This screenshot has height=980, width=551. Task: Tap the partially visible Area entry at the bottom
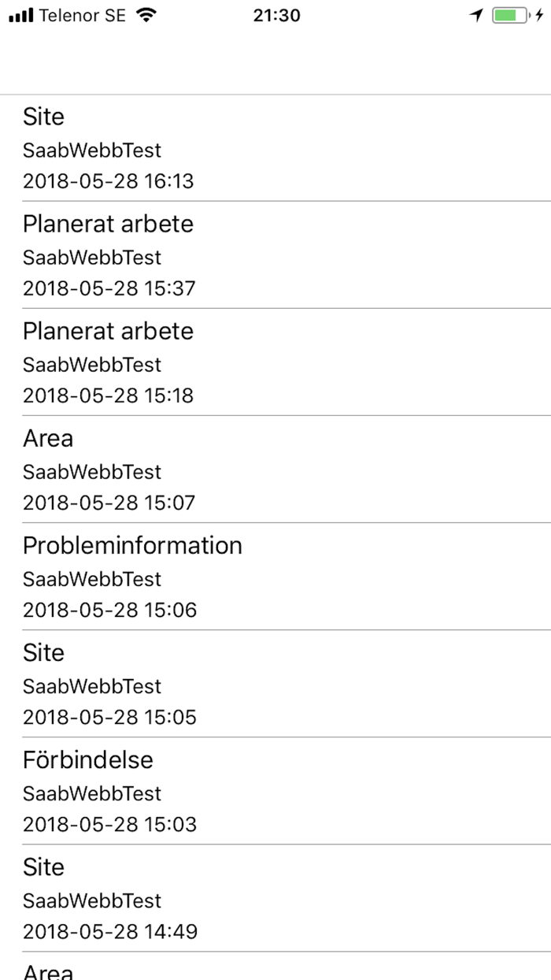(275, 969)
